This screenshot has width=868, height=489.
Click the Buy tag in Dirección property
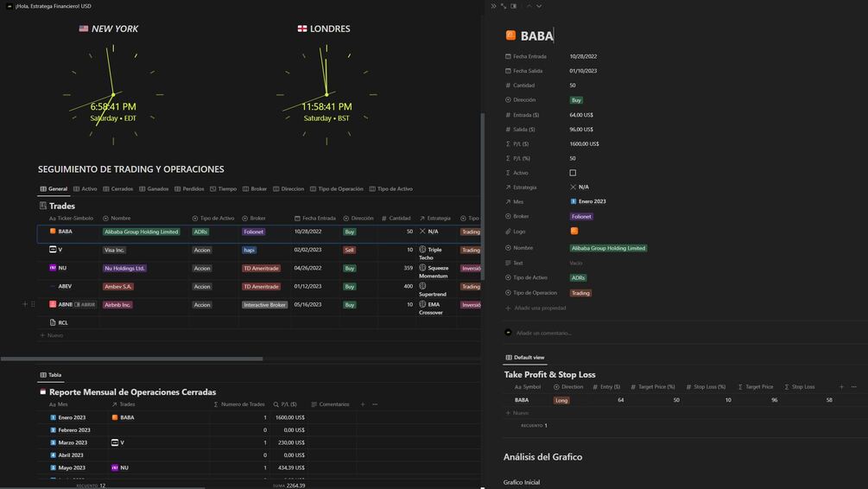coord(576,100)
